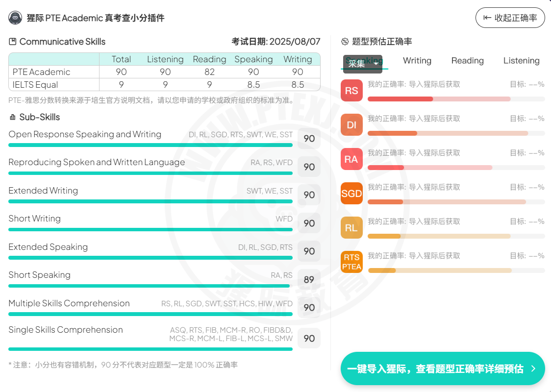Screen dimensions: 551x392
Task: Click the RS question type icon
Action: pyautogui.click(x=351, y=91)
